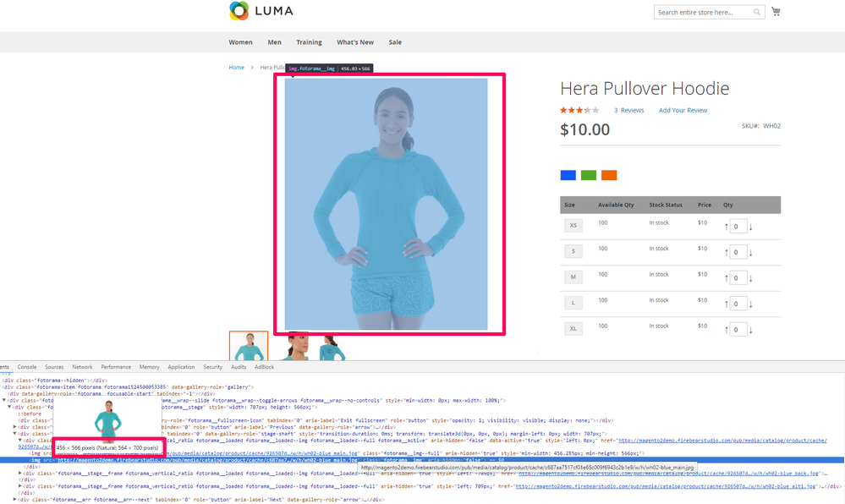The image size is (845, 504).
Task: Click the search magnifier icon
Action: click(756, 13)
